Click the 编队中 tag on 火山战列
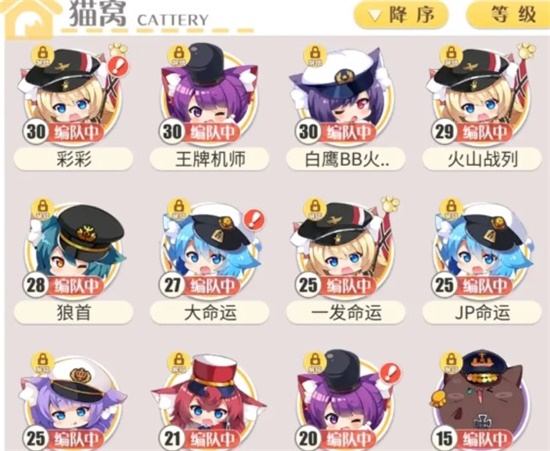Screen dimensions: 550x451 pos(486,133)
